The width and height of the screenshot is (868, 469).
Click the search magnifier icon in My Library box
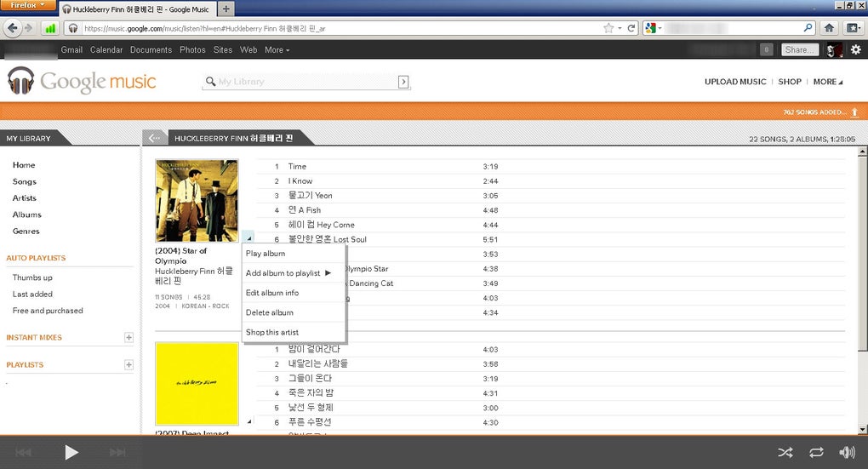click(x=210, y=82)
